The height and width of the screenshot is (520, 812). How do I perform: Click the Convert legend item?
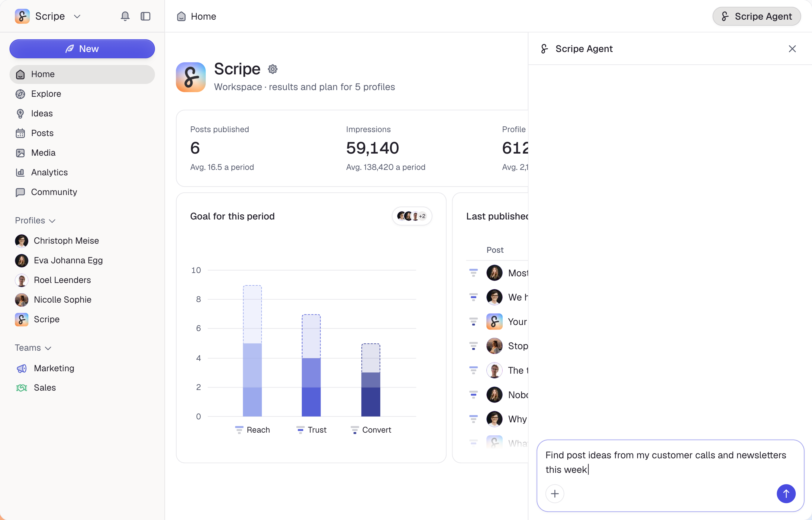[x=371, y=430]
